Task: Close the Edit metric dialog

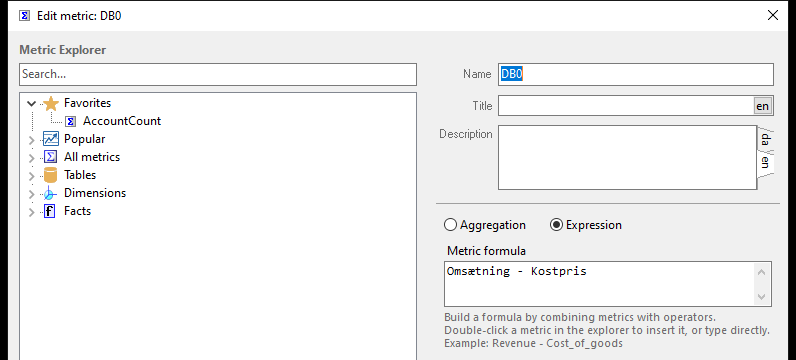Action: pos(773,15)
